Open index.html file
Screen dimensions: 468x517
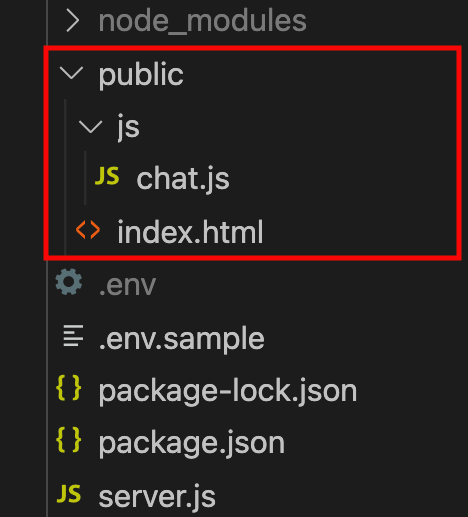[x=190, y=232]
